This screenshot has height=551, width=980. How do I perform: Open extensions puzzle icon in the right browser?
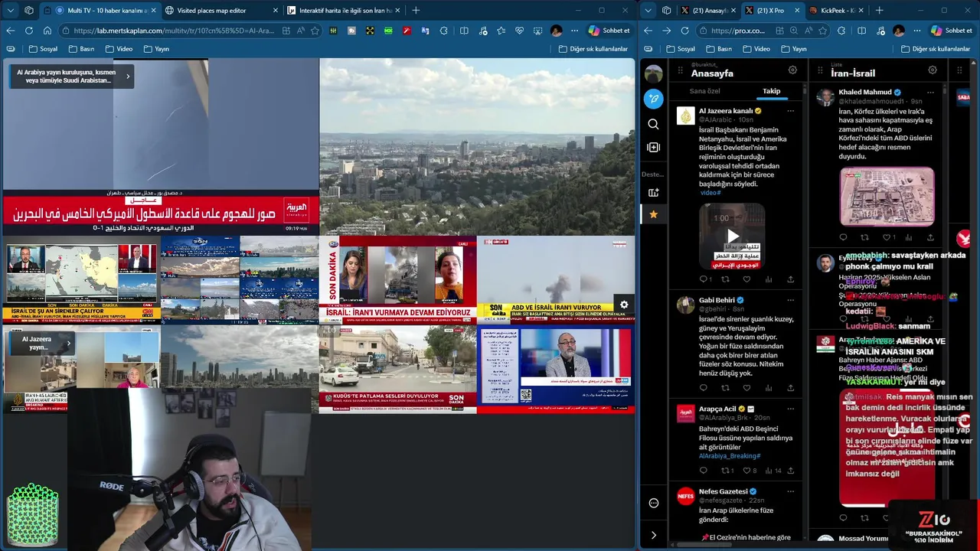(841, 31)
